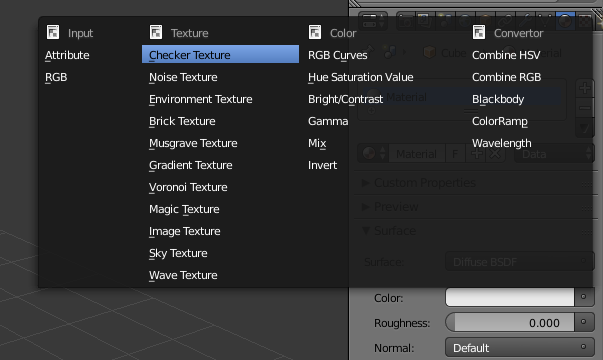Choose Environment Texture node
Screen dimensions: 603x360
[x=200, y=99]
